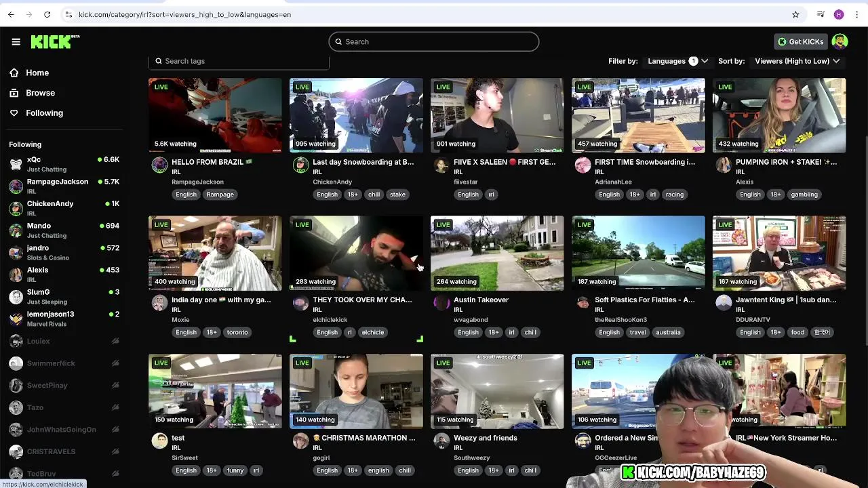Screen dimensions: 868x488
Task: Open Viewers (High to Low) sort dropdown
Action: coord(797,61)
